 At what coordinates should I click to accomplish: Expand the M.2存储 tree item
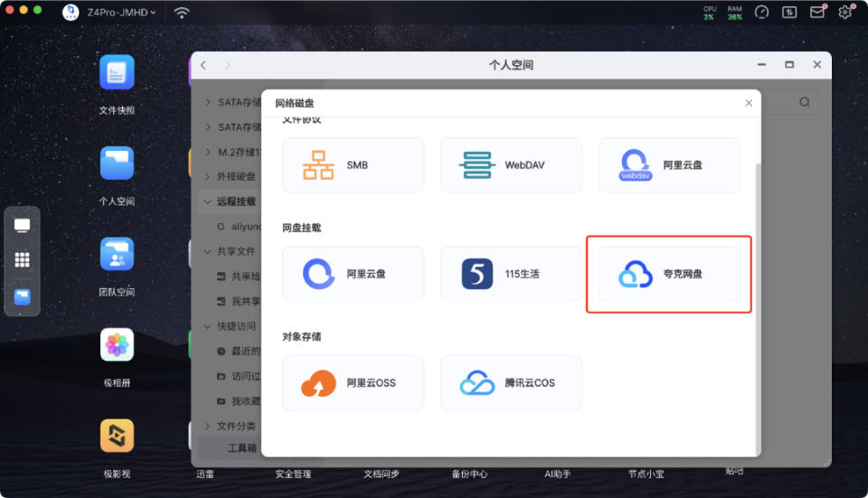[x=208, y=152]
